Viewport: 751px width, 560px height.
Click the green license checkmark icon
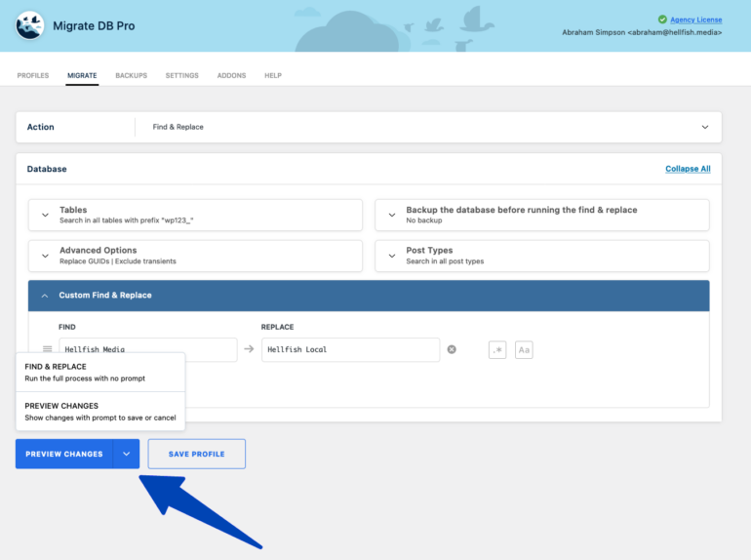(x=662, y=20)
